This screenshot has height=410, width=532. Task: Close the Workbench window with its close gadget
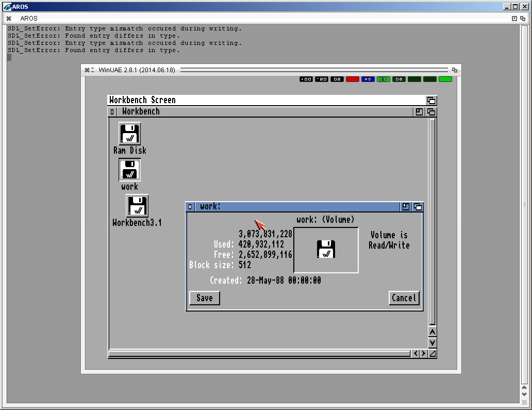click(x=112, y=112)
